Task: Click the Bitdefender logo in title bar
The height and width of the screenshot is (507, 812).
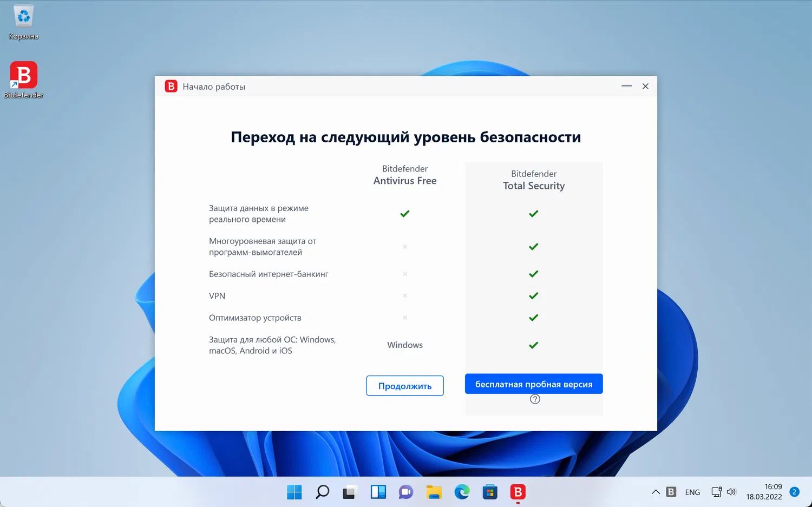Action: pos(171,86)
